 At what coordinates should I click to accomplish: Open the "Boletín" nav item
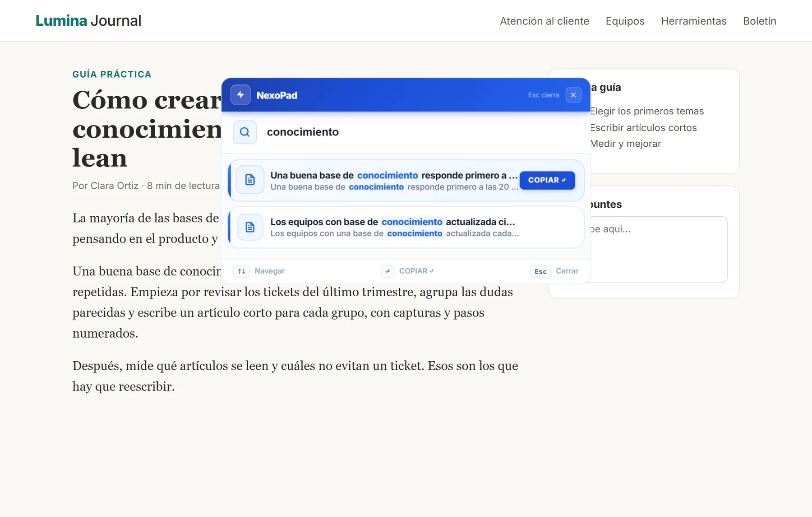(x=760, y=21)
